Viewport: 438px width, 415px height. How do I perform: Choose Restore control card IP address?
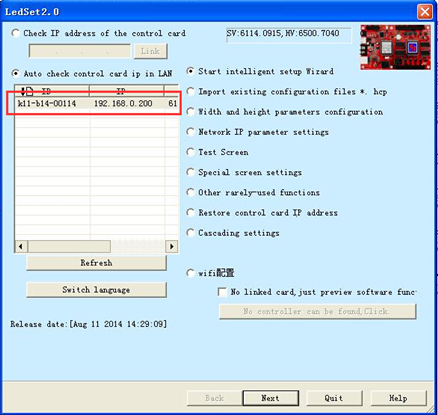tap(190, 213)
